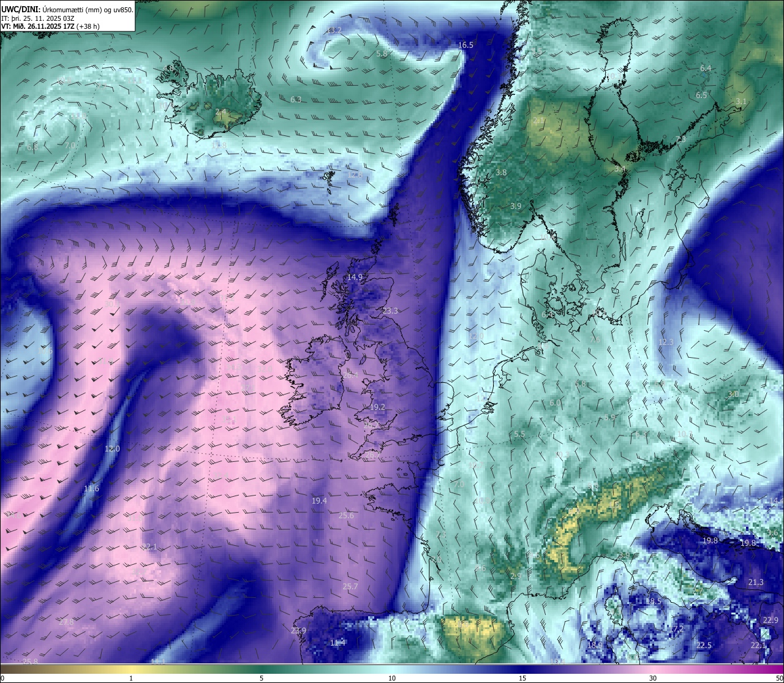Click the 25.6 value in the Bay of Biscay
This screenshot has width=784, height=683.
(x=346, y=516)
